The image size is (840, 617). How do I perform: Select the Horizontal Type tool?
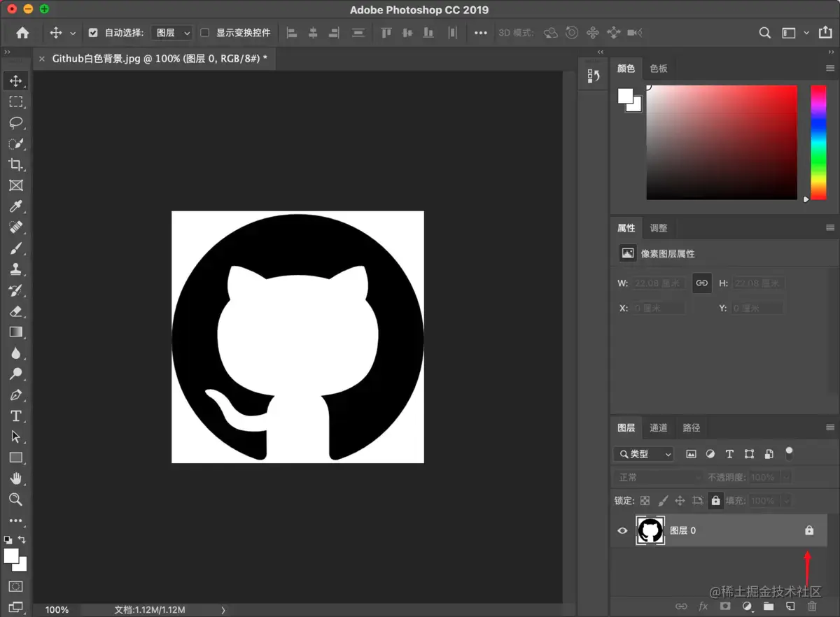coord(16,416)
